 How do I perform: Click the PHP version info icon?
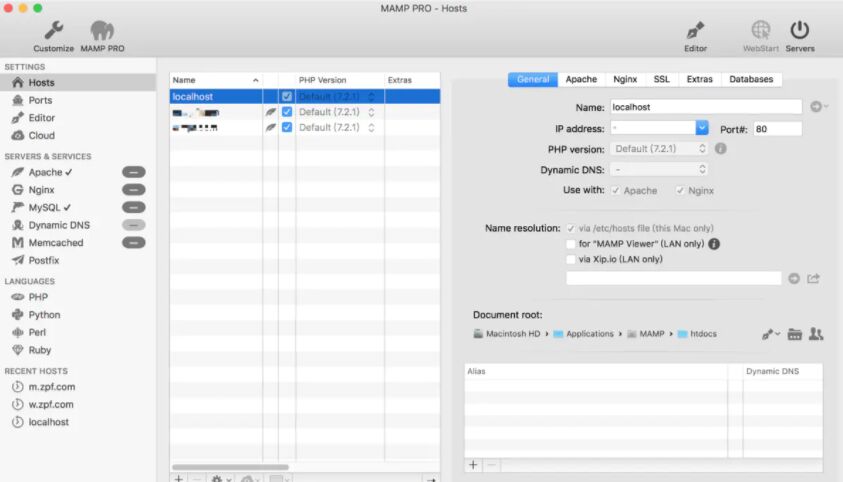[720, 149]
